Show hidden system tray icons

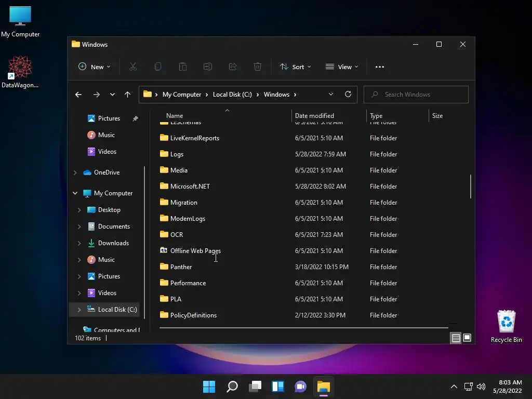pos(454,387)
